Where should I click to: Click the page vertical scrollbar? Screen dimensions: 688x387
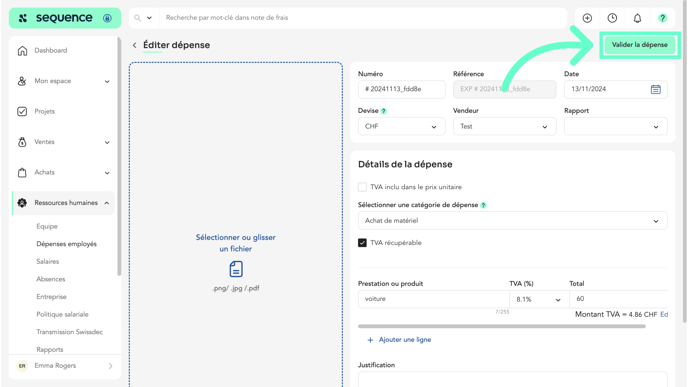(684, 162)
